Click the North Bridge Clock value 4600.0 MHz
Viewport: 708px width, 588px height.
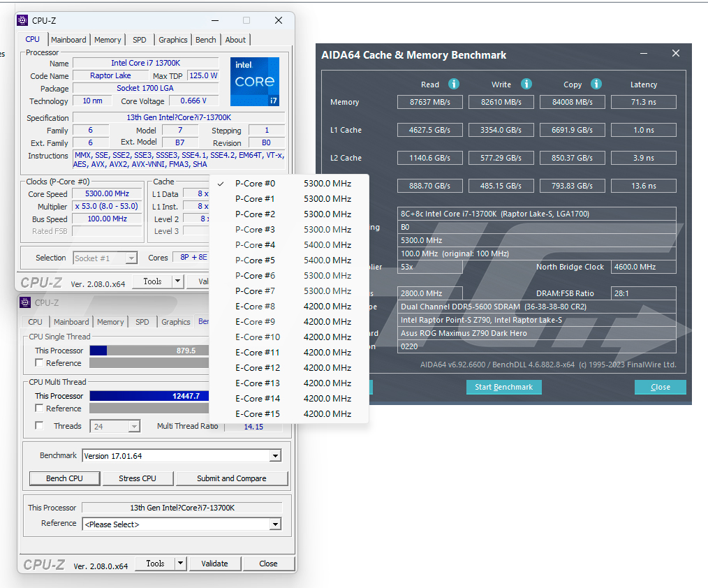click(x=644, y=267)
